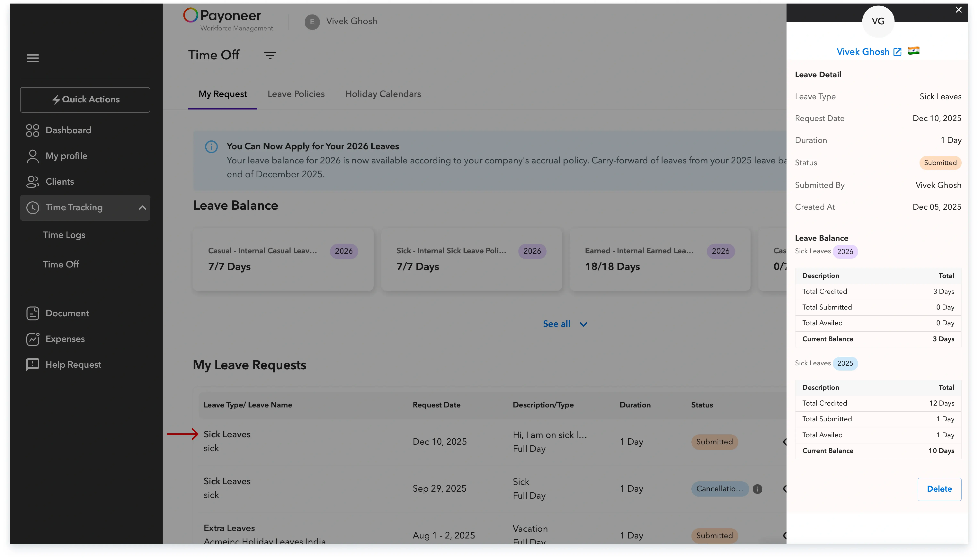Click the info icon next to Cancellation status

click(x=758, y=489)
